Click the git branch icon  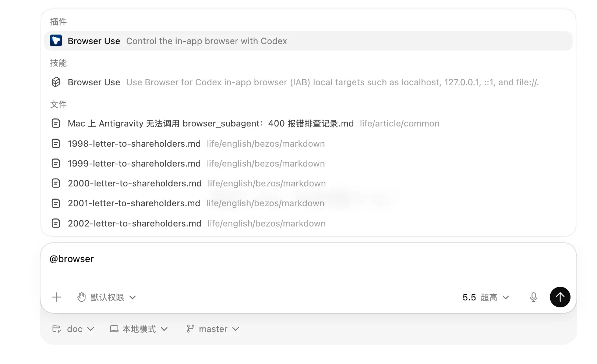pos(190,329)
